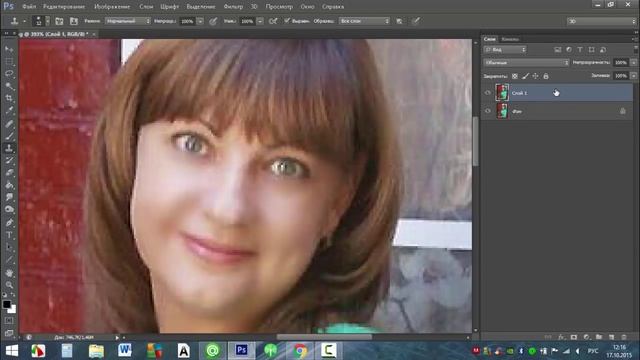
Task: Select the Dodge tool
Action: pos(9,209)
